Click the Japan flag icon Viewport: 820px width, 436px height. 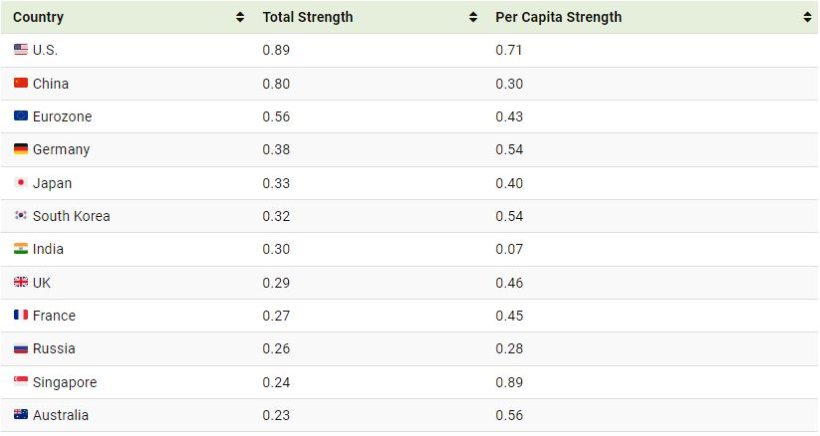point(21,183)
